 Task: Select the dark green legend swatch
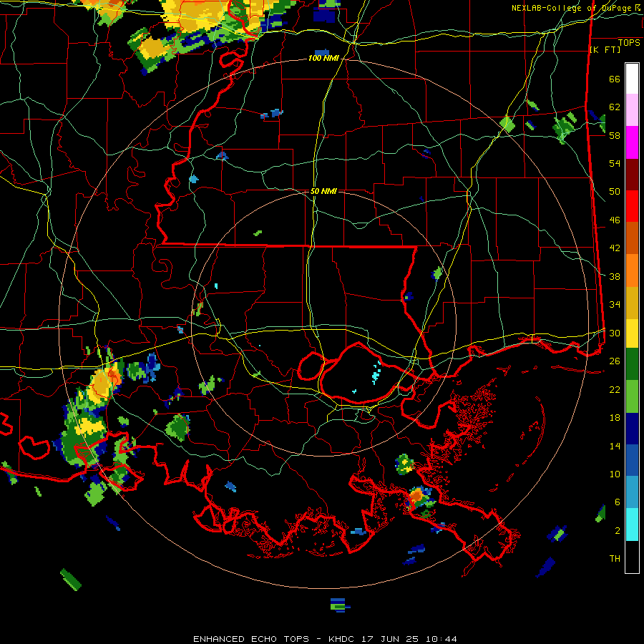coord(632,364)
